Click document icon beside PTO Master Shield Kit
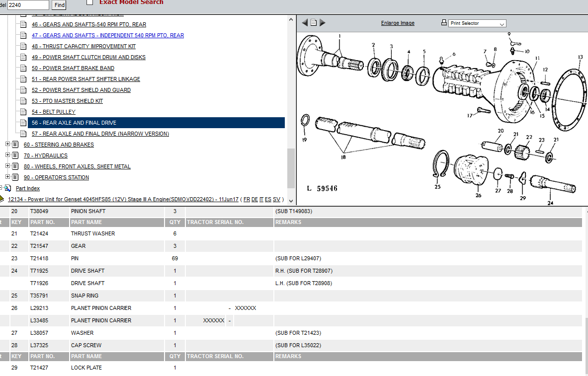The image size is (588, 376). (23, 101)
